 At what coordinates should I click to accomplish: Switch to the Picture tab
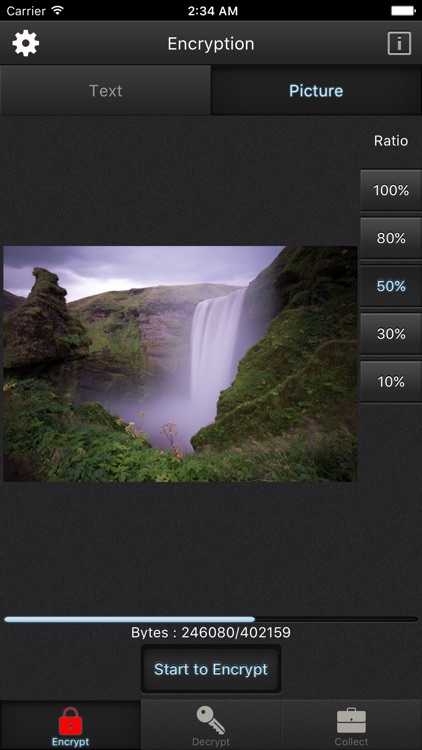[x=316, y=90]
